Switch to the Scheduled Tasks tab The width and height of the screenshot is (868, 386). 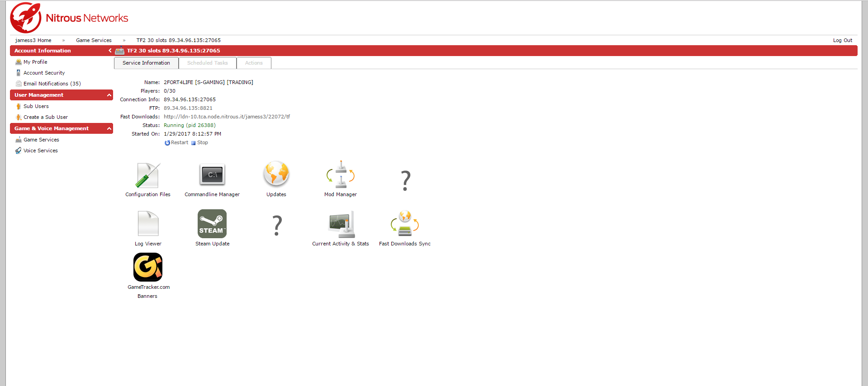click(208, 63)
